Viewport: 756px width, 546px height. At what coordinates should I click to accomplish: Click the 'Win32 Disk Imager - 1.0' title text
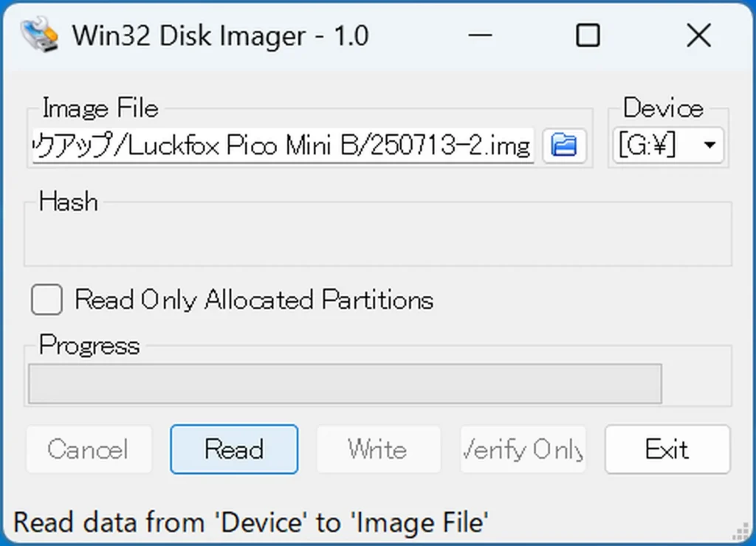(x=220, y=35)
